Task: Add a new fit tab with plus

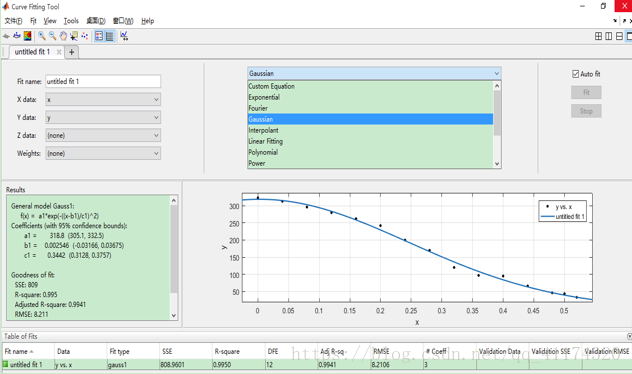Action: pos(71,52)
